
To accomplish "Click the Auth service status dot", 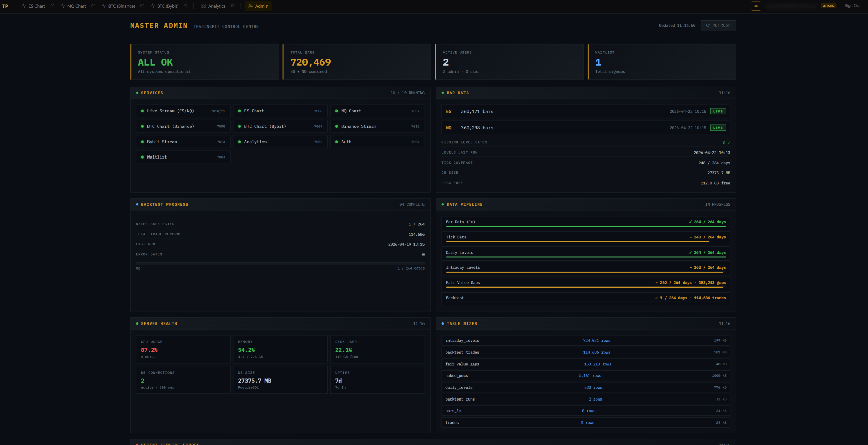I will (x=336, y=142).
